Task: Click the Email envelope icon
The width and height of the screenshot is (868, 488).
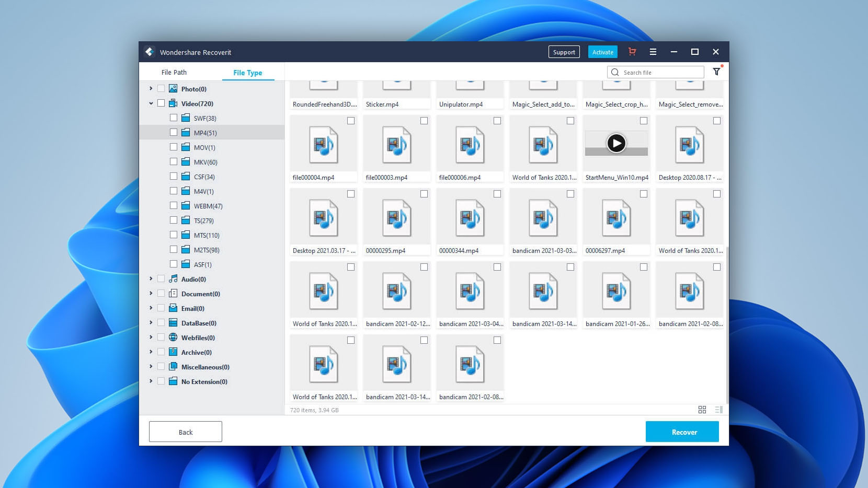Action: click(173, 308)
